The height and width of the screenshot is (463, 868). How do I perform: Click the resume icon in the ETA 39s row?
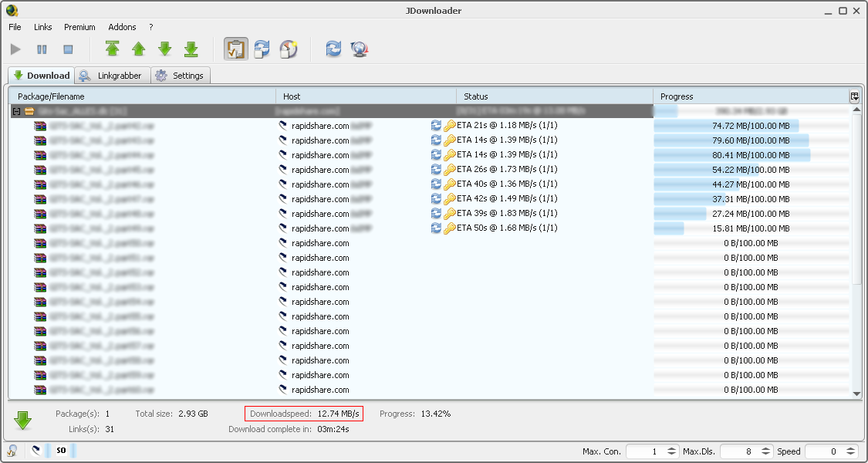click(x=436, y=214)
